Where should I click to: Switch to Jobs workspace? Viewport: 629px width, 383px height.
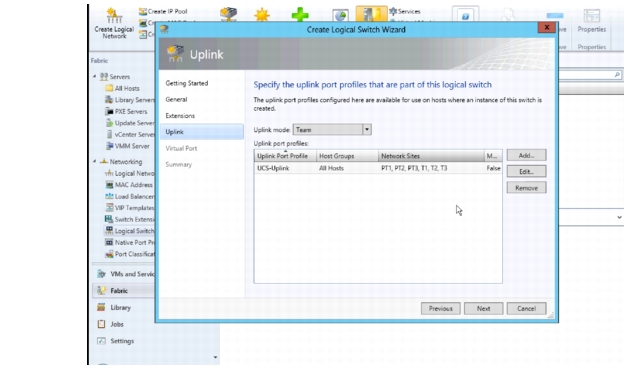111,324
